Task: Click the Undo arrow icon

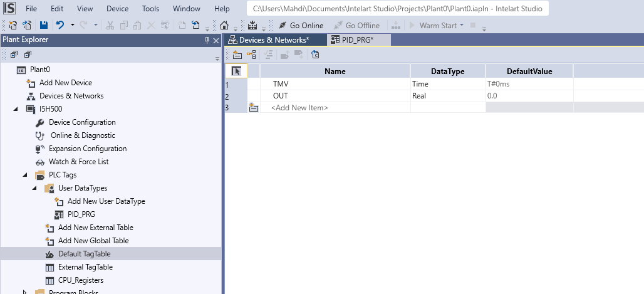Action: tap(60, 26)
